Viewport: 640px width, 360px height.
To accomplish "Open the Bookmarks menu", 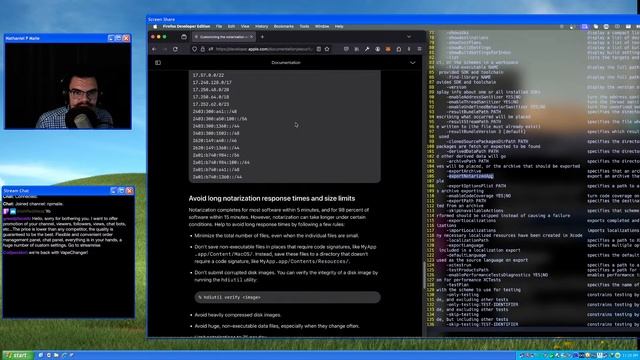I will coord(284,27).
